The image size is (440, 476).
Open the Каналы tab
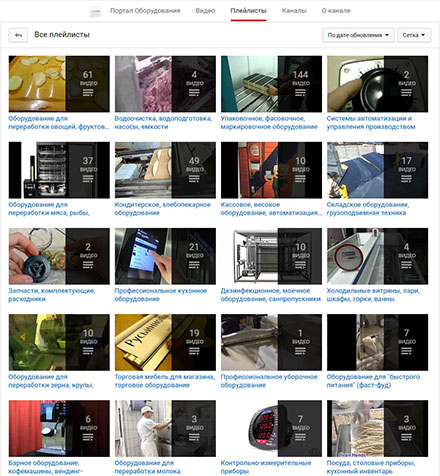point(294,11)
